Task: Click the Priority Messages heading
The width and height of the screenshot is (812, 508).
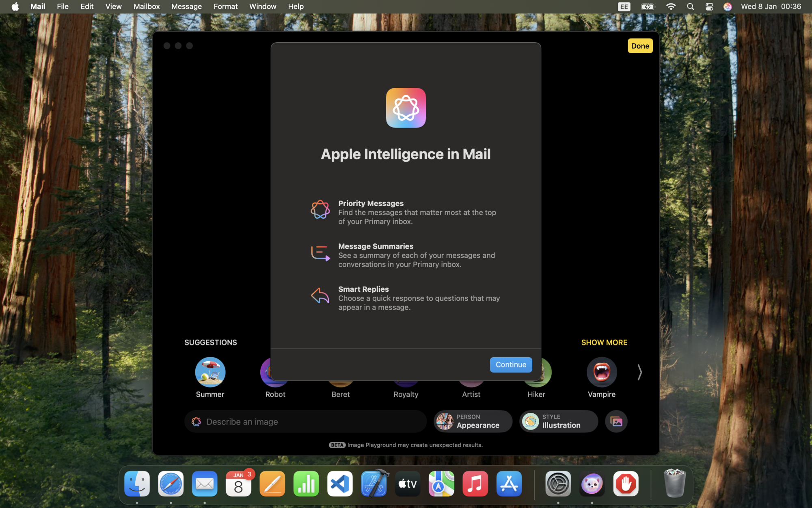Action: coord(371,203)
